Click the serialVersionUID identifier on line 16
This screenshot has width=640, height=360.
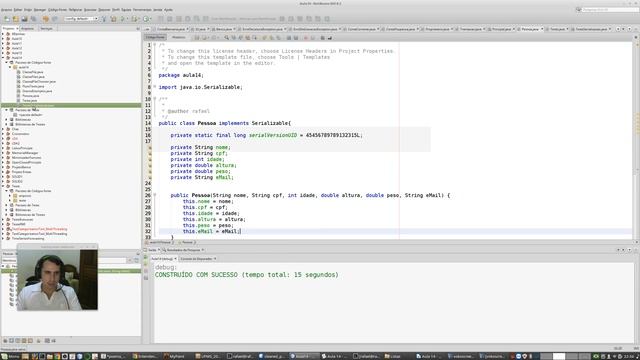273,135
